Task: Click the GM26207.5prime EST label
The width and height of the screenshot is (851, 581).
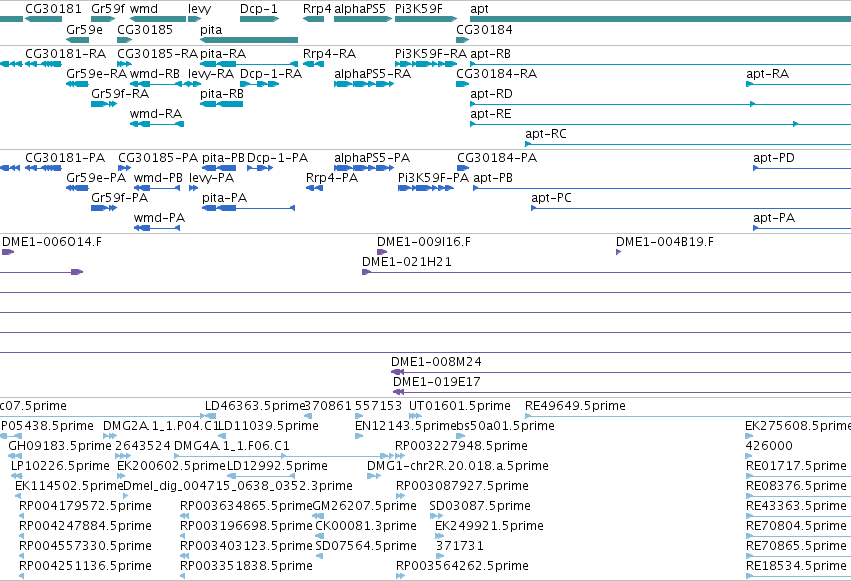Action: [365, 506]
